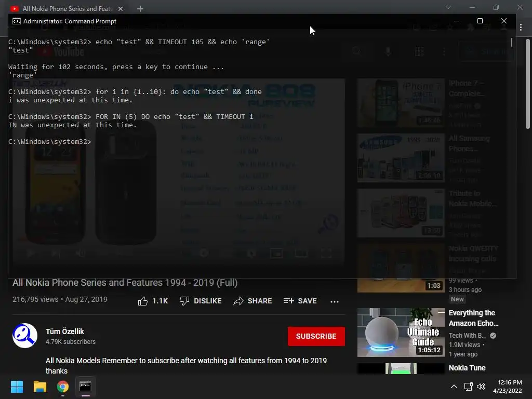This screenshot has height=399, width=532.
Task: Click the video title text
Action: point(125,283)
